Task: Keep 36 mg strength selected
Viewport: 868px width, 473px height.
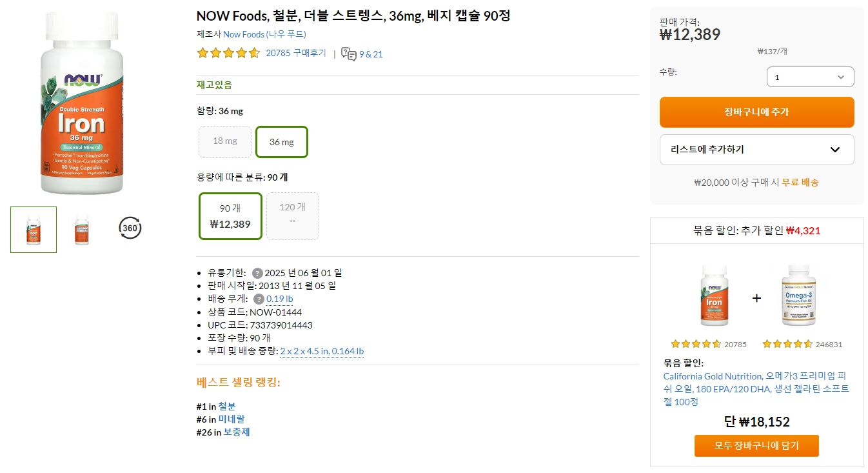Action: [282, 141]
